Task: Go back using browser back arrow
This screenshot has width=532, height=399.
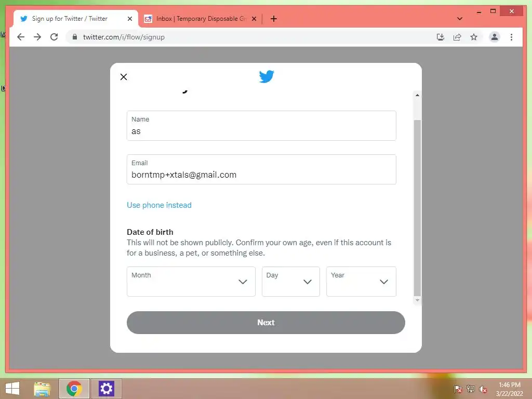Action: click(x=21, y=37)
